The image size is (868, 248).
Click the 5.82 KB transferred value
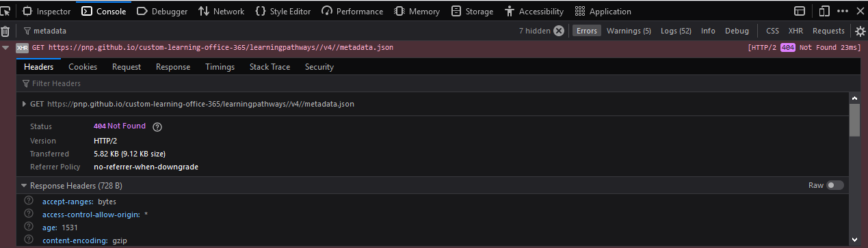pyautogui.click(x=129, y=153)
